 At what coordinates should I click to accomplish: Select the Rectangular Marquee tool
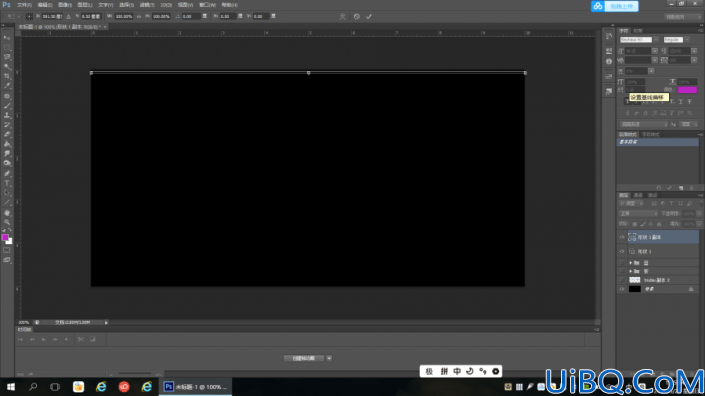tap(7, 47)
